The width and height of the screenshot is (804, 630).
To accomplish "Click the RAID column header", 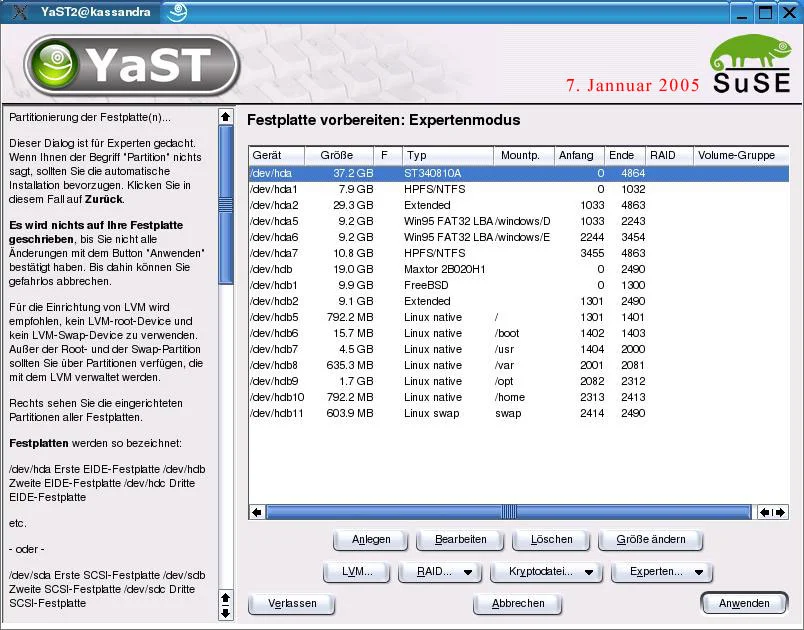I will point(669,155).
